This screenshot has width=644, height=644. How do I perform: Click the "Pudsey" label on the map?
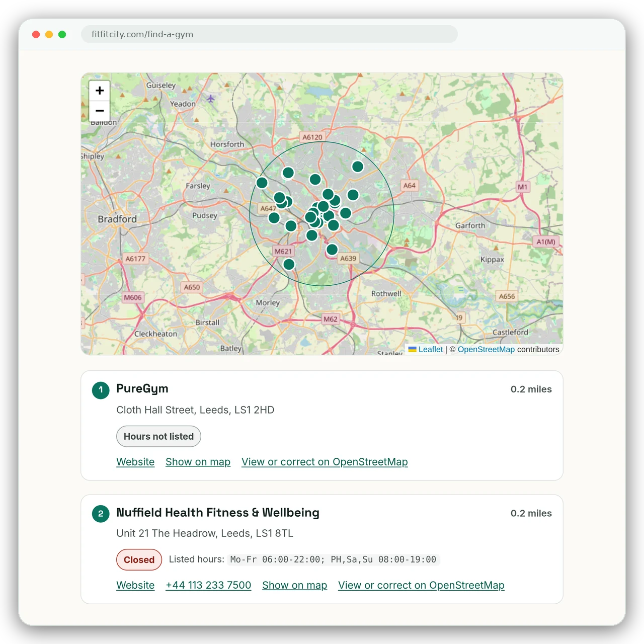[205, 215]
